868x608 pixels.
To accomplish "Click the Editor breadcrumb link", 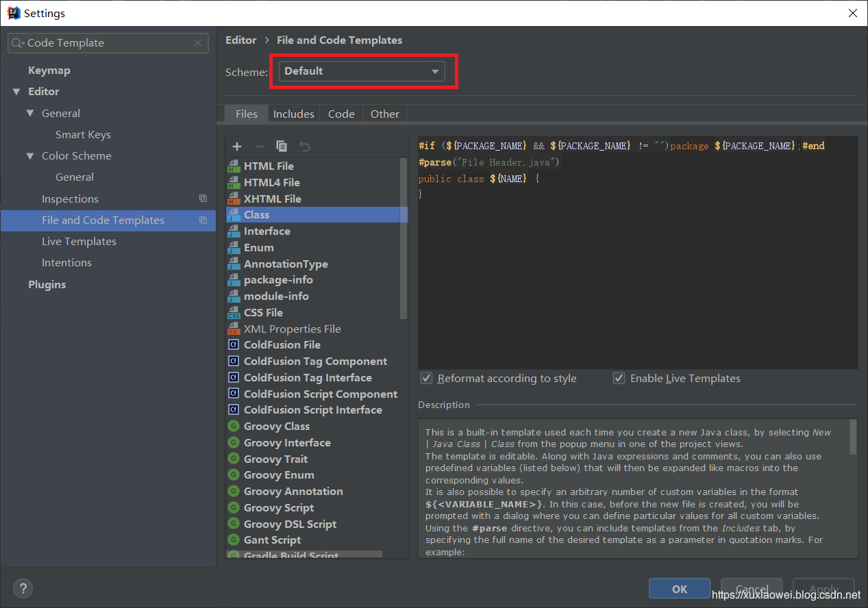I will tap(240, 40).
